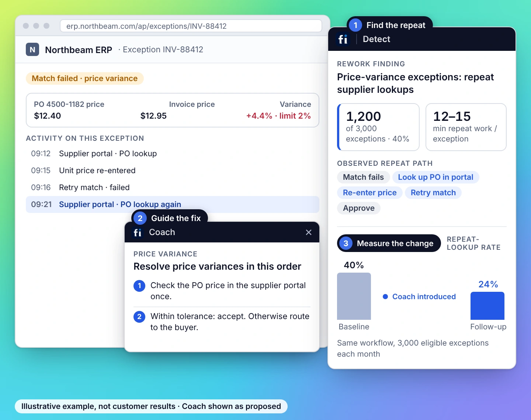Screen dimensions: 531x420
Task: Click 'Price-variance exceptions: repeat supplier lookups' heading
Action: [415, 83]
